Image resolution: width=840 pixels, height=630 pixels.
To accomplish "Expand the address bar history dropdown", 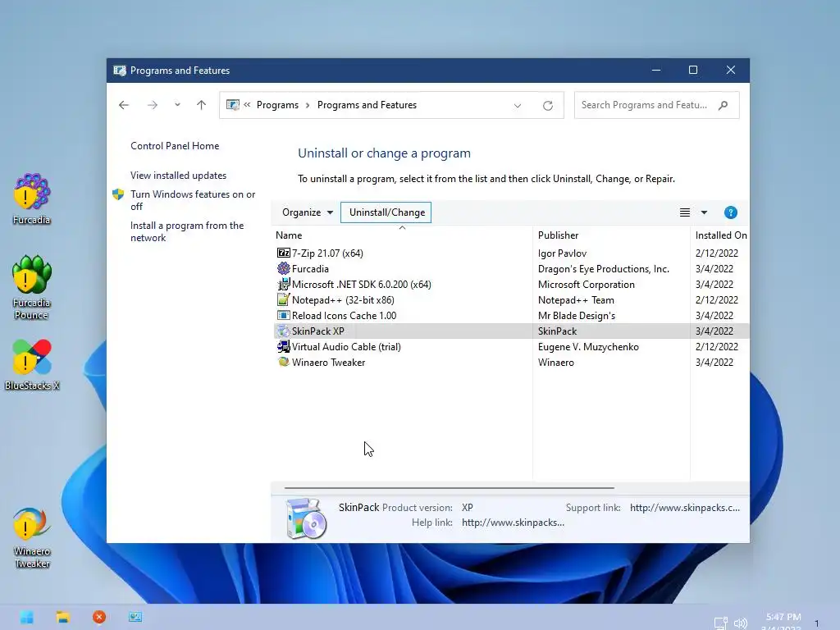I will point(518,106).
